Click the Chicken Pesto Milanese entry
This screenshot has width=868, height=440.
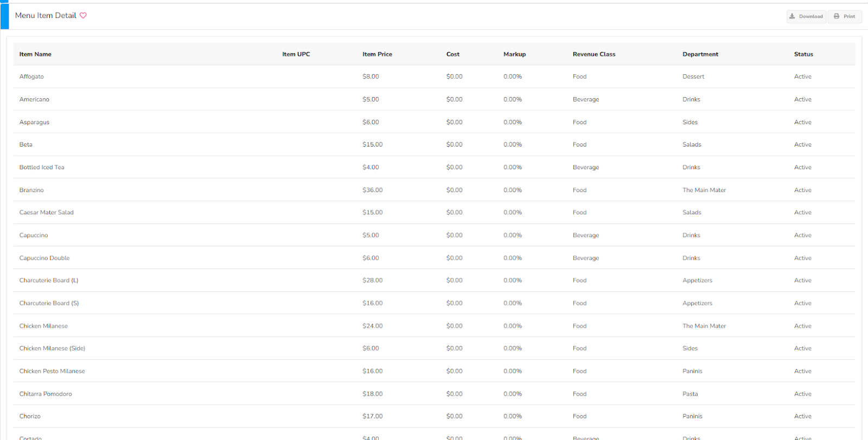click(52, 371)
